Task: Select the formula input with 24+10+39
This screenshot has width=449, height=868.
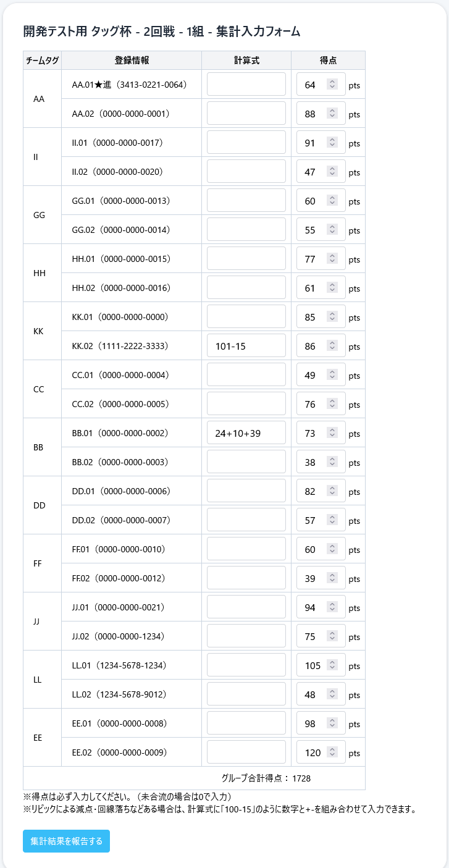Action: coord(246,433)
